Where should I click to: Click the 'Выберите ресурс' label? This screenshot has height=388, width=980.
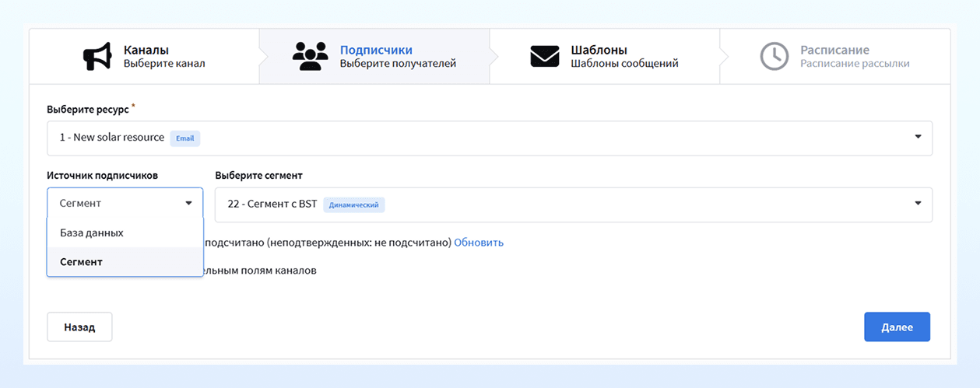coord(88,109)
